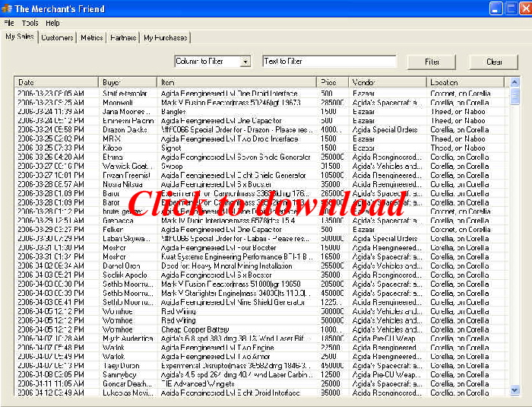Open the Tools menu
The width and height of the screenshot is (532, 407).
[30, 24]
